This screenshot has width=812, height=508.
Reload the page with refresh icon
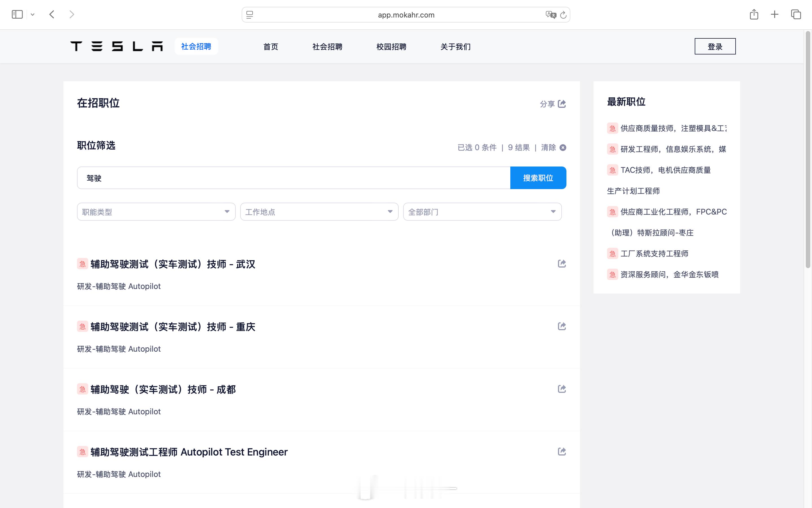(x=563, y=15)
